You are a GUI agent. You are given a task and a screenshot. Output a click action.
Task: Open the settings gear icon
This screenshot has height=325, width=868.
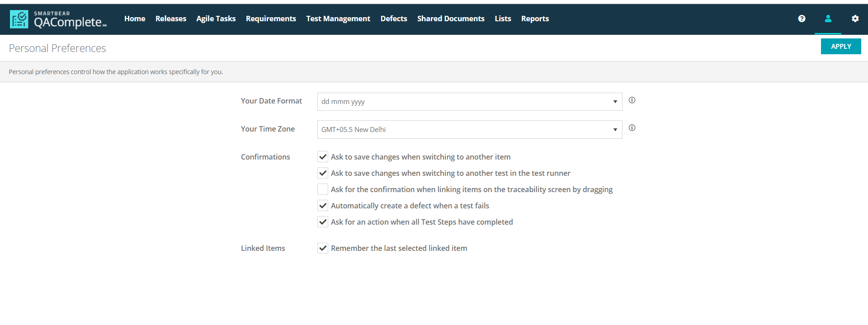click(855, 19)
